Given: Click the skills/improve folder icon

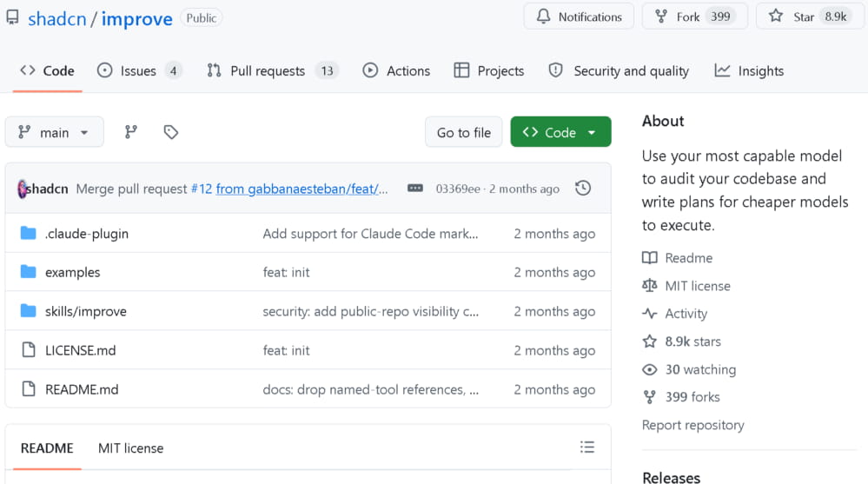Looking at the screenshot, I should click(28, 311).
